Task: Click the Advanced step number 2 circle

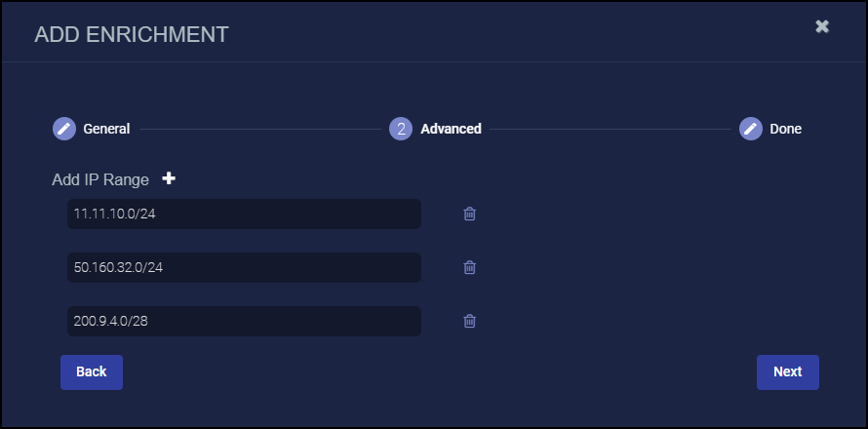Action: click(401, 129)
